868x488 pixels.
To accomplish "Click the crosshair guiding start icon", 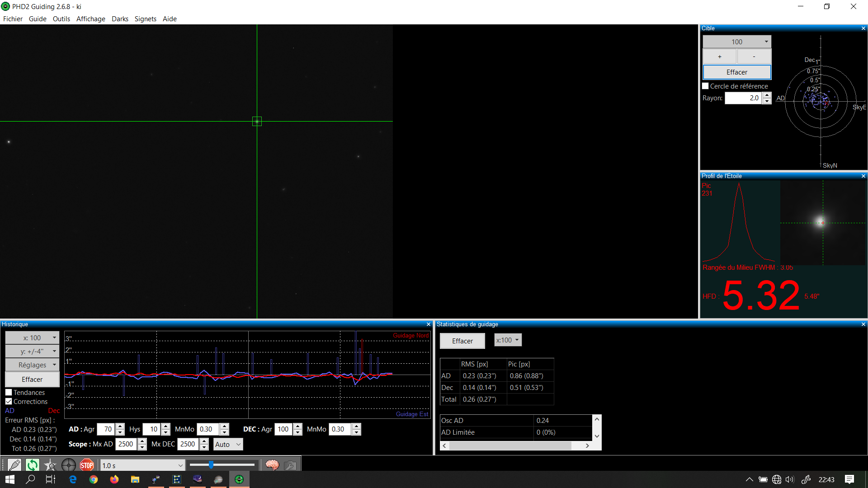I will coord(68,465).
